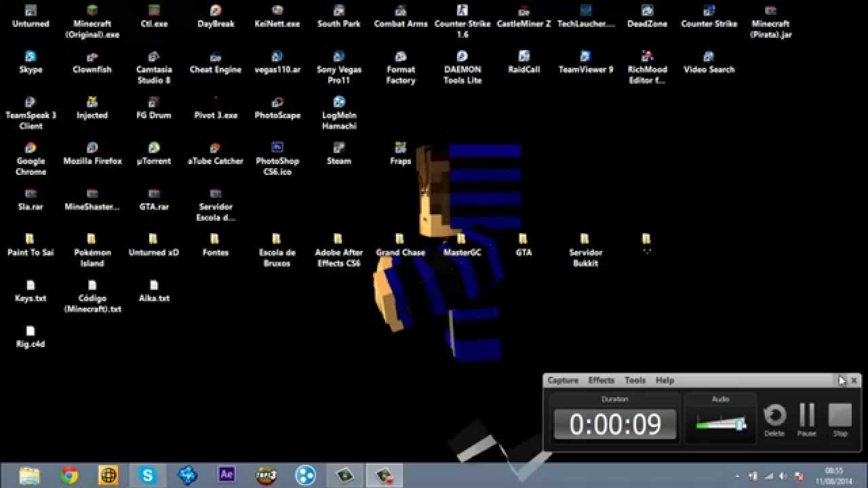Show hidden system tray icons
This screenshot has height=488, width=868.
tap(738, 476)
